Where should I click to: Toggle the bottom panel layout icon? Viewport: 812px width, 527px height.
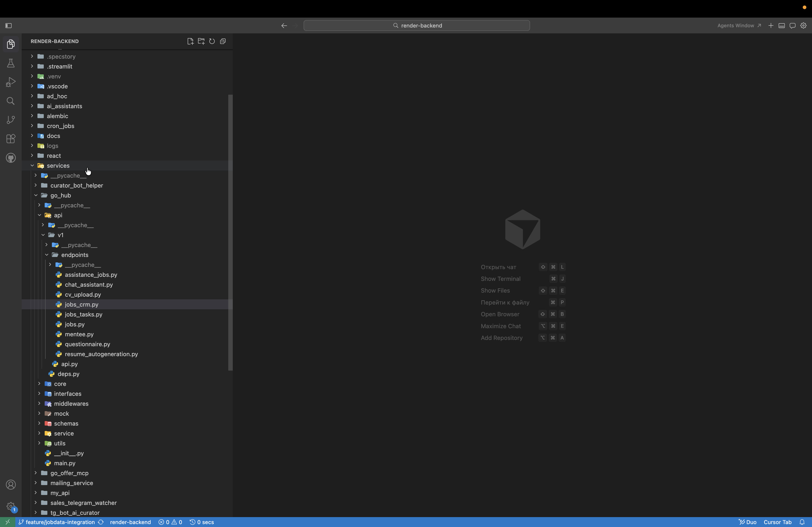(x=782, y=25)
